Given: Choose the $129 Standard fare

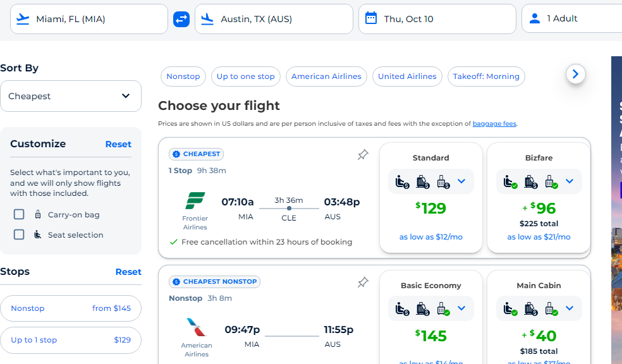Looking at the screenshot, I should click(431, 208).
